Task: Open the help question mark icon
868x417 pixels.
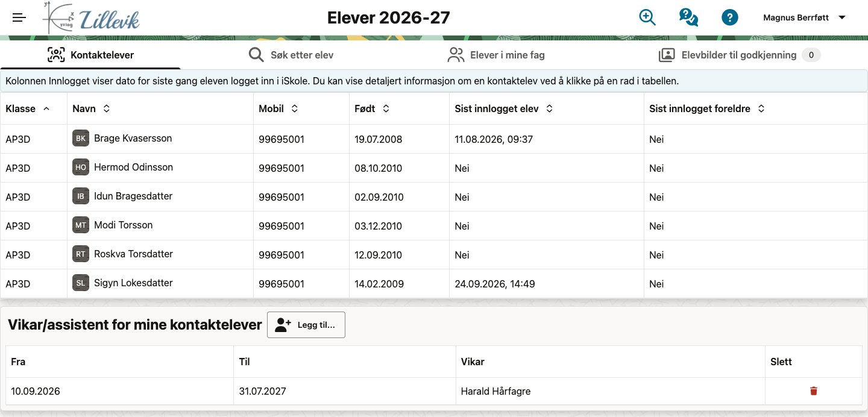Action: [x=730, y=17]
